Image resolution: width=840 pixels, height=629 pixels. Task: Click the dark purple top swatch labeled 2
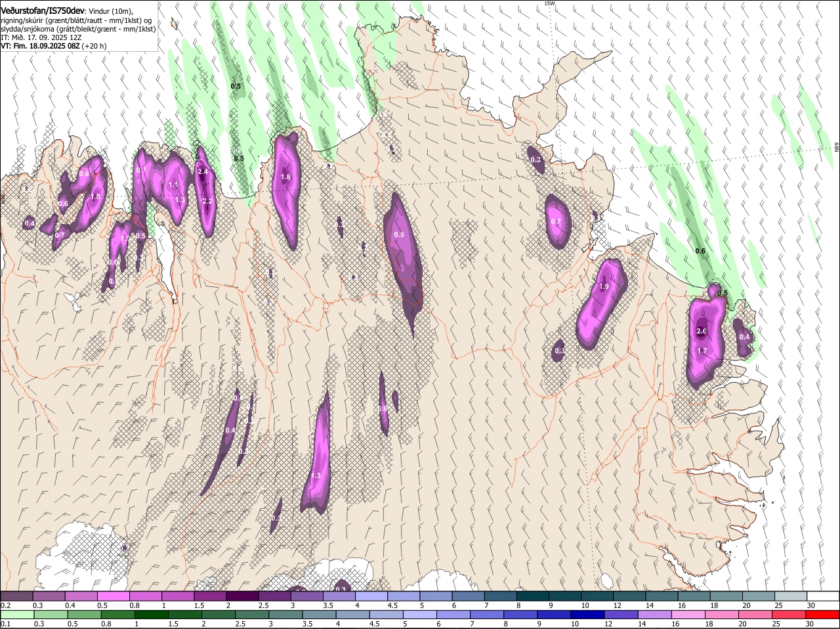click(x=242, y=596)
